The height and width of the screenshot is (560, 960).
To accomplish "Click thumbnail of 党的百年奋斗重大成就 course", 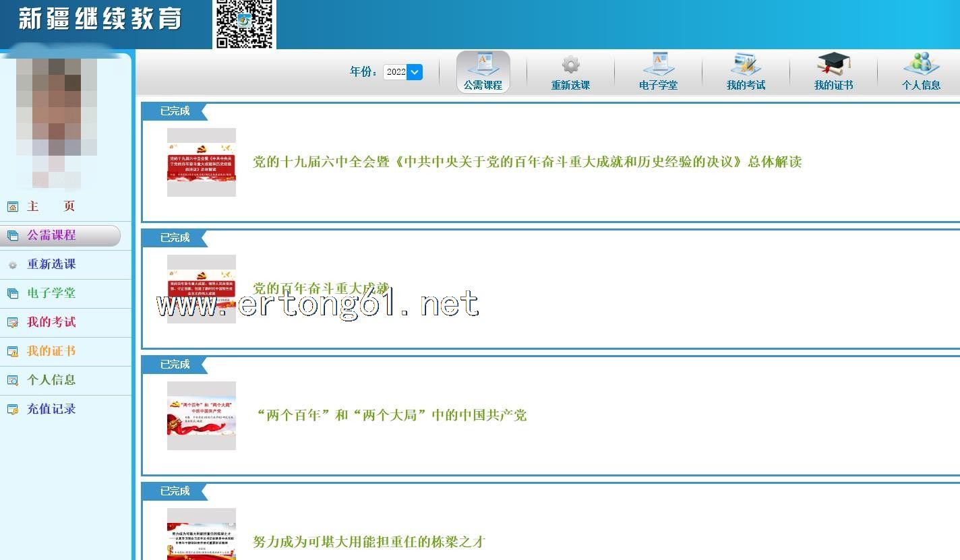I will coord(201,289).
